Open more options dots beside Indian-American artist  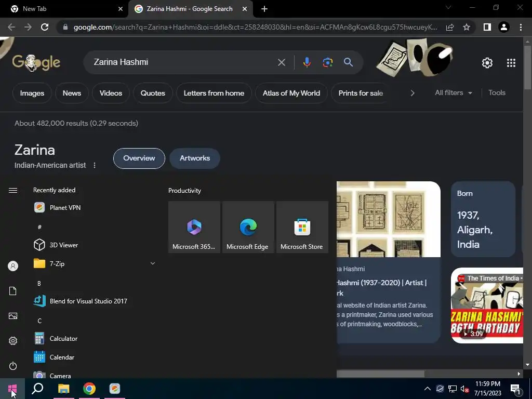pos(95,165)
